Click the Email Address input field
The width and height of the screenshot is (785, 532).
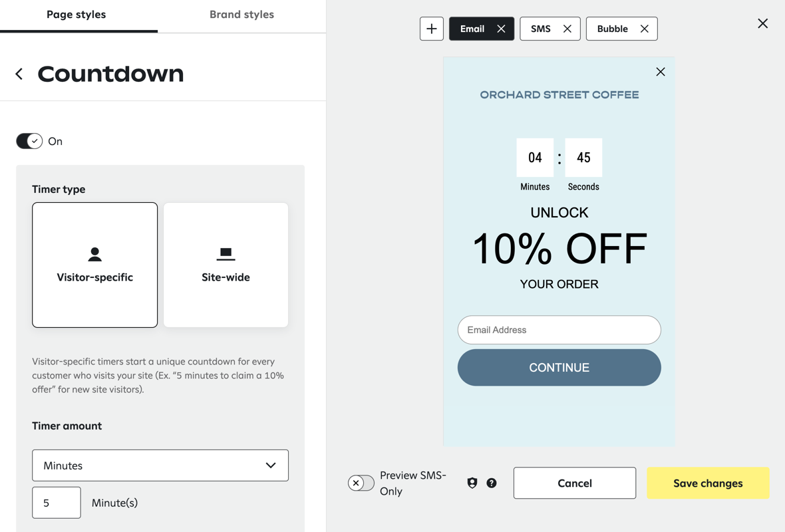(559, 330)
